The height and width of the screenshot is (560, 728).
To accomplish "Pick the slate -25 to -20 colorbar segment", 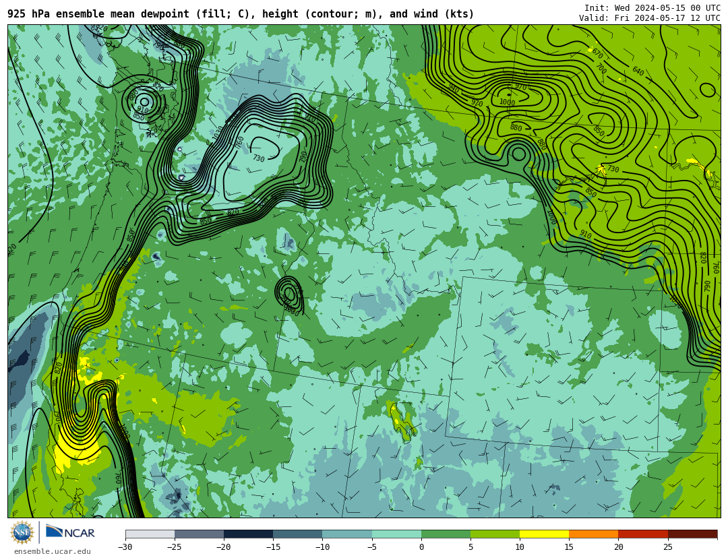I will click(199, 534).
